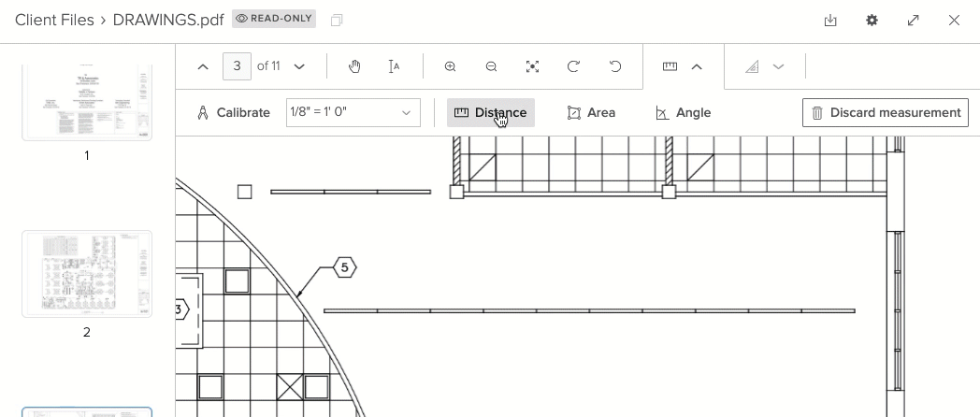
Task: Fit the page to the viewer
Action: click(x=532, y=66)
